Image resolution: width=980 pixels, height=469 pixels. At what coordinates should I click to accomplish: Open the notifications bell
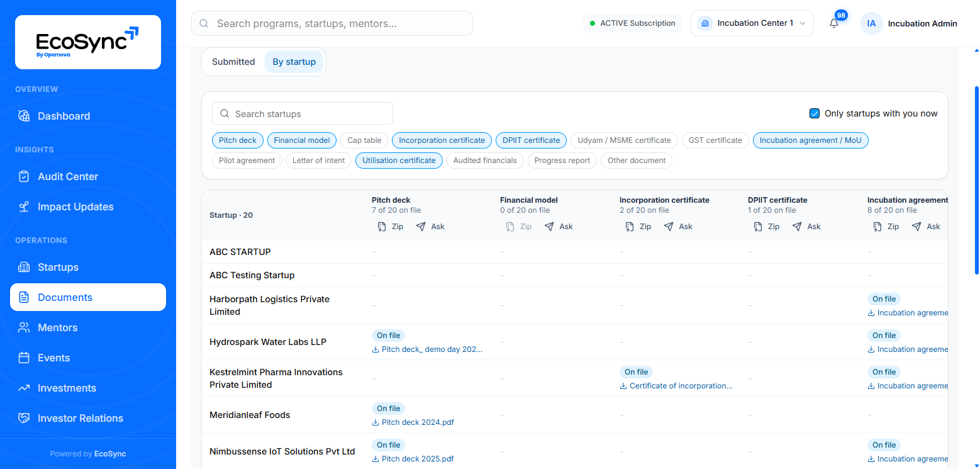tap(834, 23)
